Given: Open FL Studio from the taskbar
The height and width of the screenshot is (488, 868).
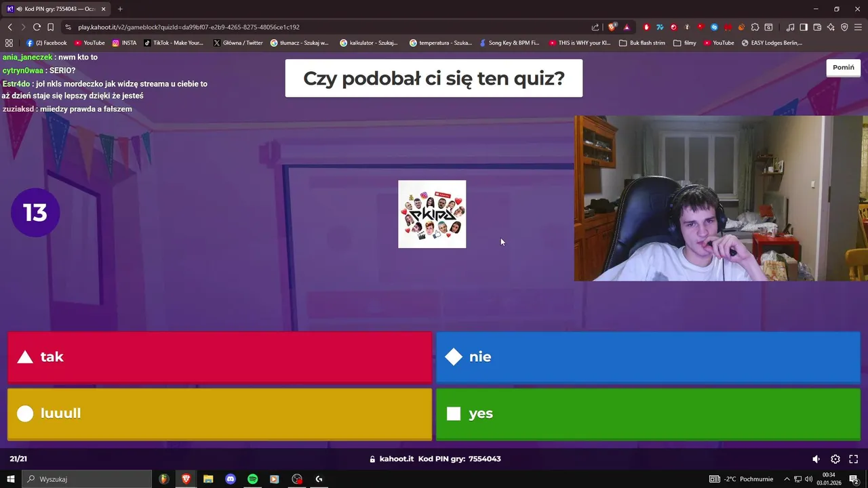Looking at the screenshot, I should click(164, 479).
